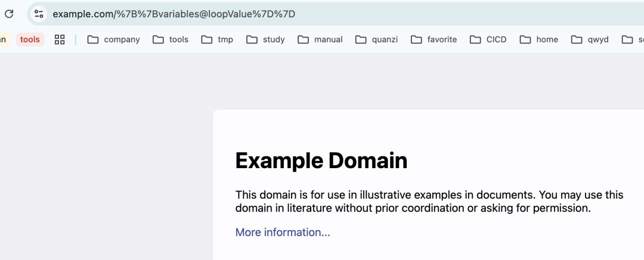Open the site information icon in address bar
This screenshot has height=260, width=644.
click(x=39, y=14)
